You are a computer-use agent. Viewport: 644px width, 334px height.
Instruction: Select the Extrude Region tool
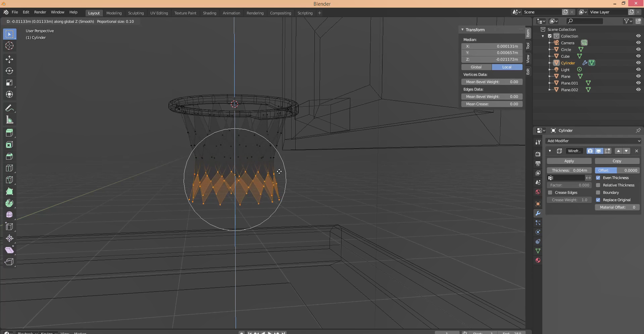click(9, 133)
